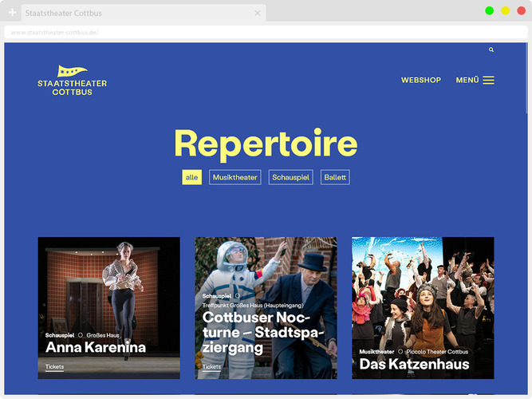
Task: Click the browser address bar
Action: [266, 32]
